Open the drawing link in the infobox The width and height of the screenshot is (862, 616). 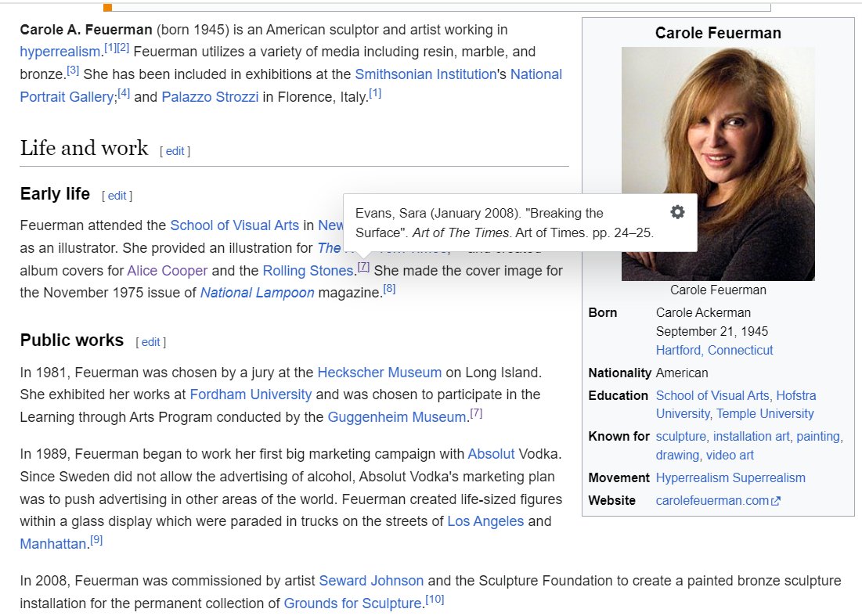point(677,455)
